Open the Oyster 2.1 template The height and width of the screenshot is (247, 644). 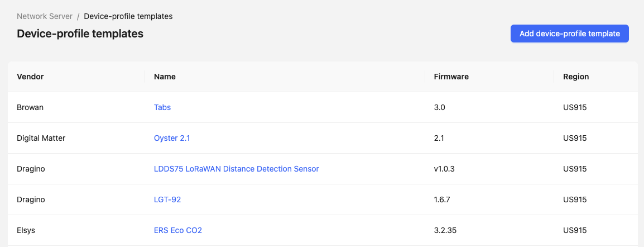[x=172, y=138]
